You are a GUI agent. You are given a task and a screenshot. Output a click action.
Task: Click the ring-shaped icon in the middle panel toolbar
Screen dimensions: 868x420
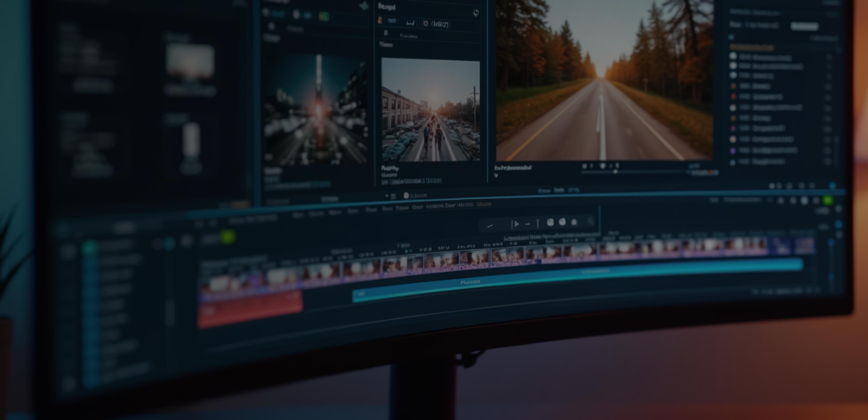(426, 23)
